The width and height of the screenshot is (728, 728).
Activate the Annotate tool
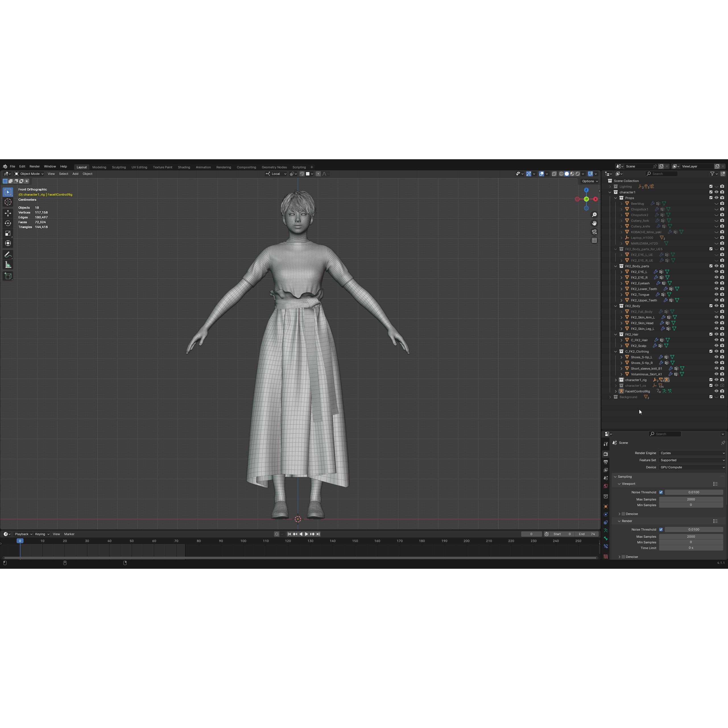pos(8,254)
